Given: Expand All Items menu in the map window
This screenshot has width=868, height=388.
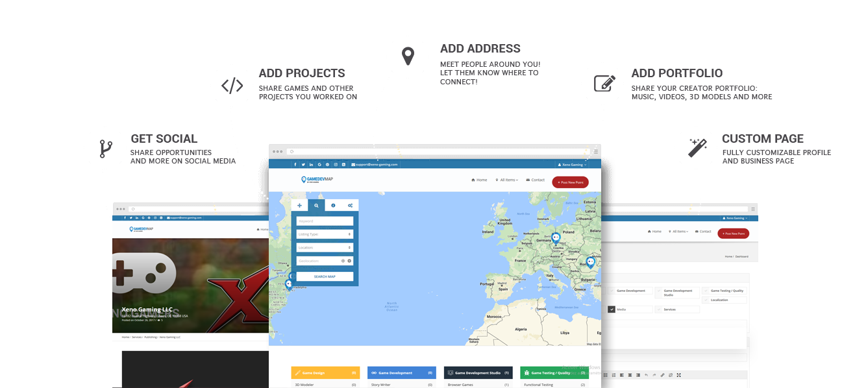Looking at the screenshot, I should click(507, 180).
